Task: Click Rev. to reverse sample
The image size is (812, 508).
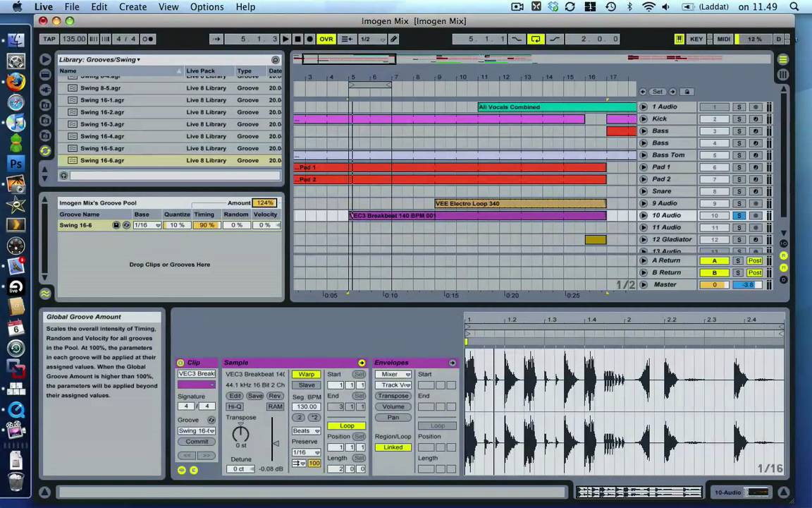Action: pyautogui.click(x=275, y=396)
